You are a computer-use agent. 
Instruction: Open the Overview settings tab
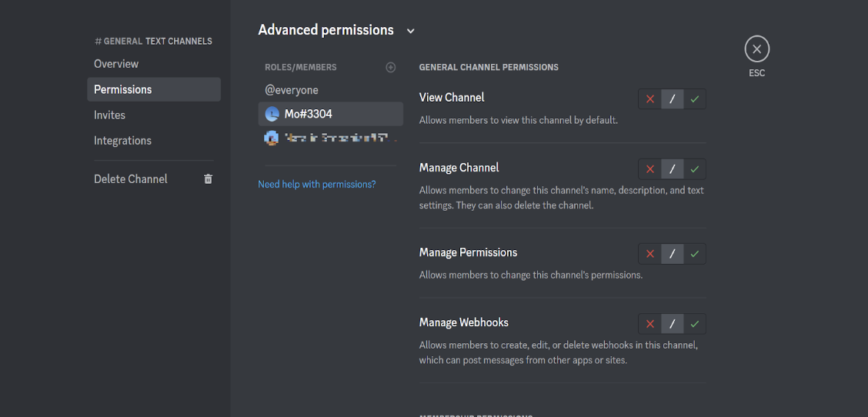[x=116, y=64]
